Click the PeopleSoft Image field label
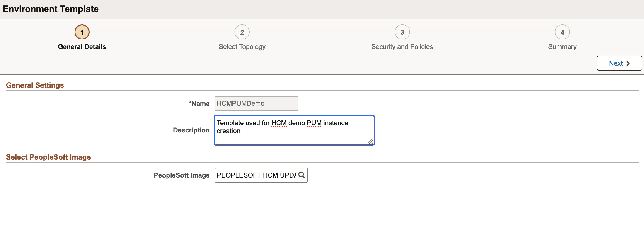Viewport: 644px width, 234px height. pos(182,175)
